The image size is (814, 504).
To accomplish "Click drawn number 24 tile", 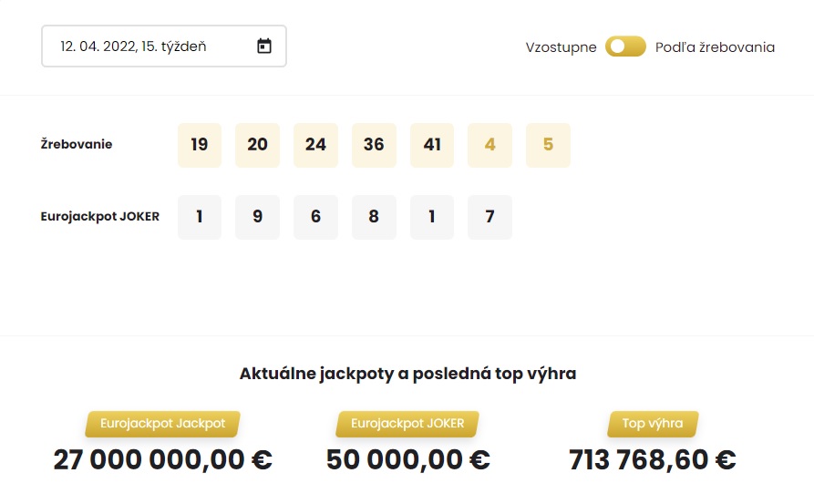I will (315, 145).
